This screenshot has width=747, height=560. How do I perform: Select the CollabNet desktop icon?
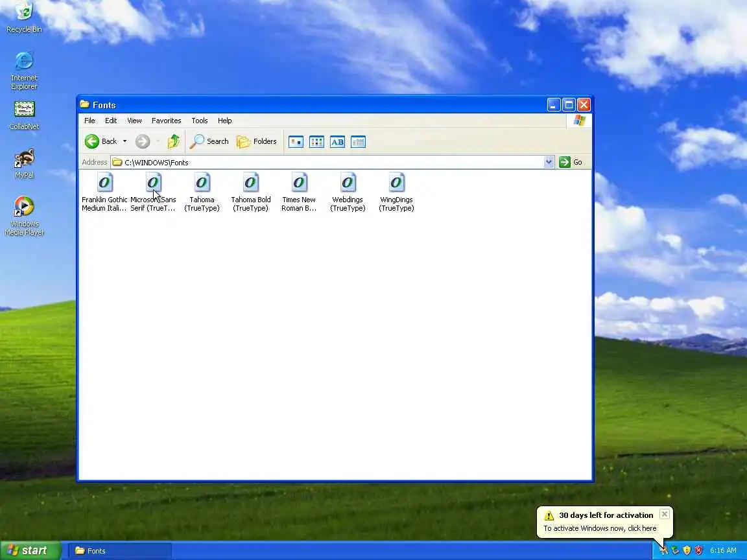[x=24, y=115]
